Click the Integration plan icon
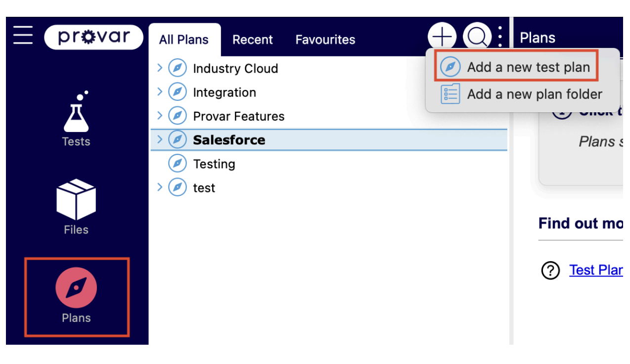The image size is (630, 364). tap(178, 92)
